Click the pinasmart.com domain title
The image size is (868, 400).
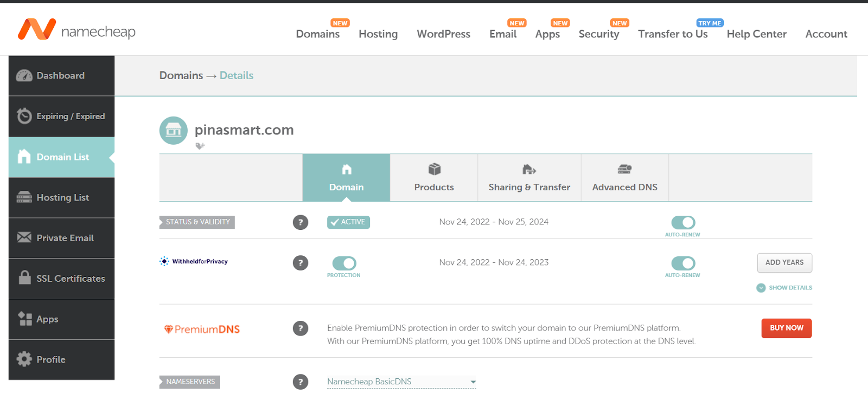pos(244,130)
